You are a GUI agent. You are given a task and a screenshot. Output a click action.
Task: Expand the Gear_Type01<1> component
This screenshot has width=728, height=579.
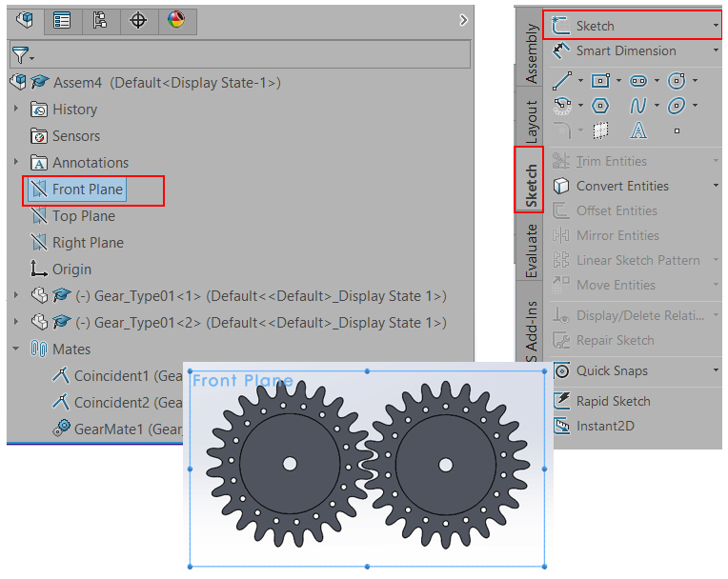coord(16,295)
